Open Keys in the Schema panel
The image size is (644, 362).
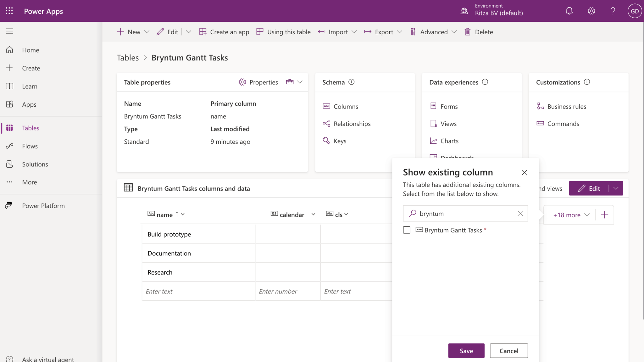click(340, 141)
